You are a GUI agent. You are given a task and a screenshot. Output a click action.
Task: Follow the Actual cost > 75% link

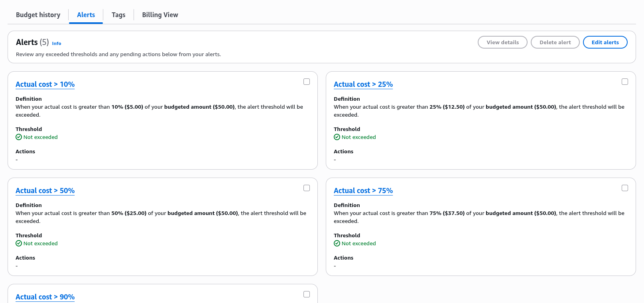click(x=363, y=191)
